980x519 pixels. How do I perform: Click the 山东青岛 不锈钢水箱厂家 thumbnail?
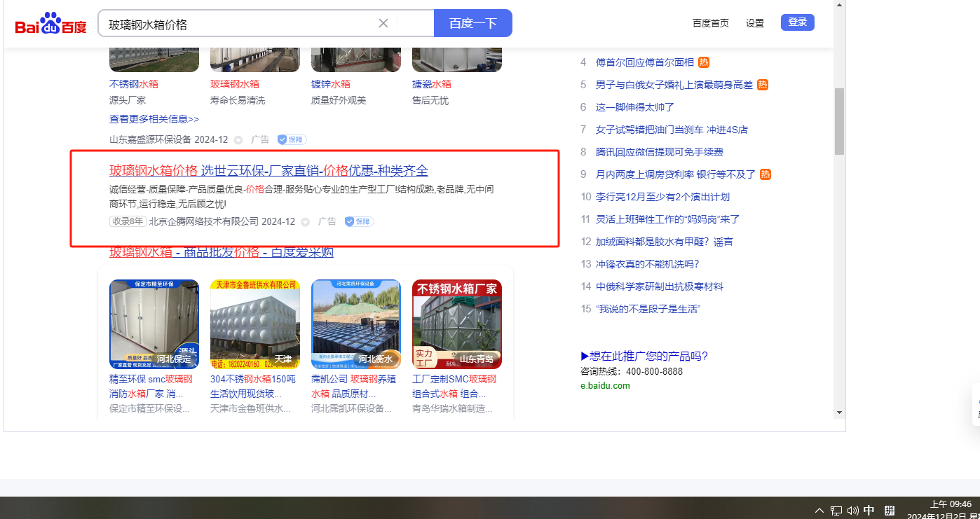[x=457, y=324]
